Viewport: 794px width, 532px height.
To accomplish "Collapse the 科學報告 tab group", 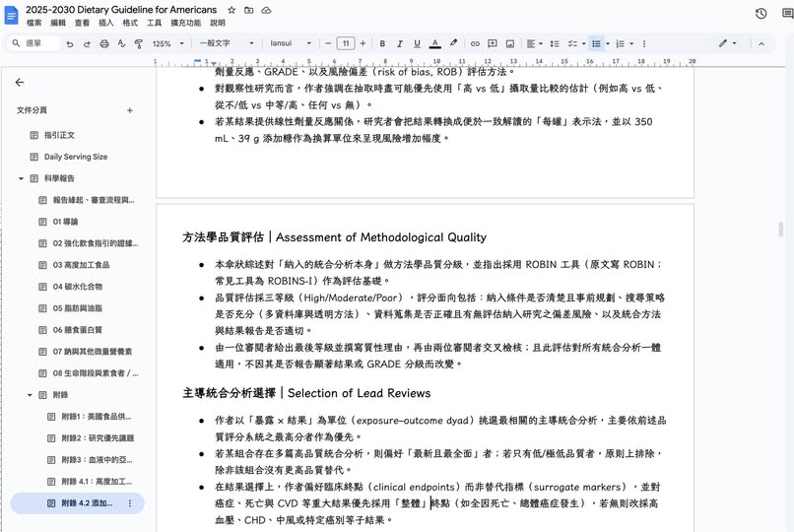I will point(22,178).
